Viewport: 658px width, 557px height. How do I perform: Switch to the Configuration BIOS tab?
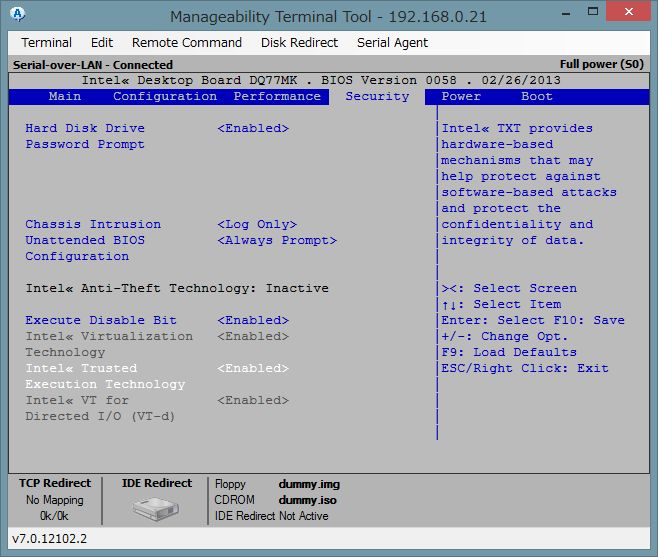[165, 96]
